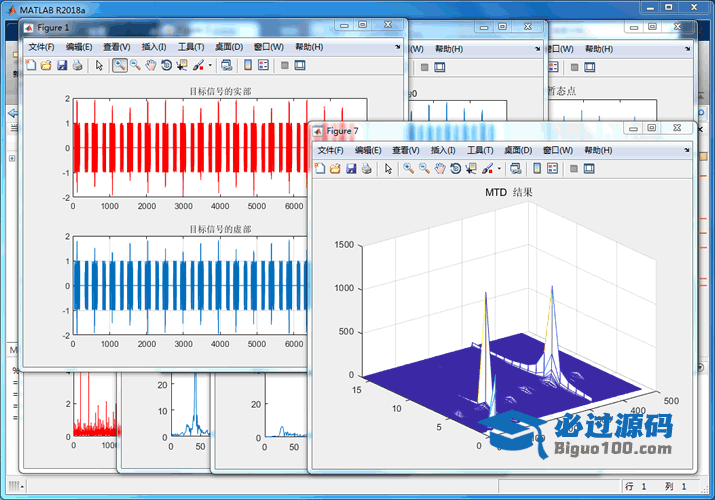Screen dimensions: 715x500
Task: Click Save icon in Figure 1 toolbar
Action: pyautogui.click(x=62, y=66)
